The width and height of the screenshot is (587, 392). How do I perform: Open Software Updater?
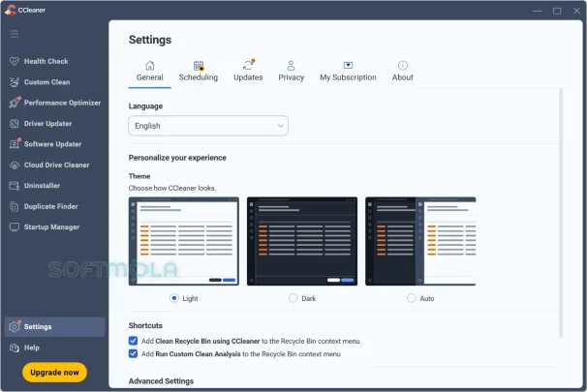point(52,144)
